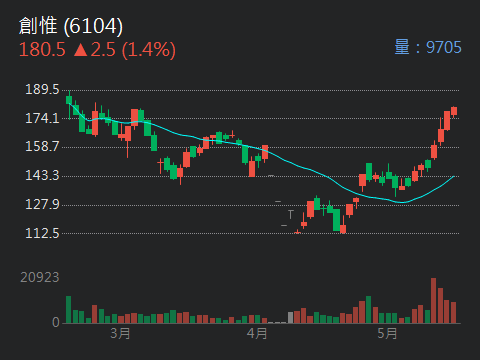
Task: Click the 20923 volume axis maximum label
Action: coord(40,277)
